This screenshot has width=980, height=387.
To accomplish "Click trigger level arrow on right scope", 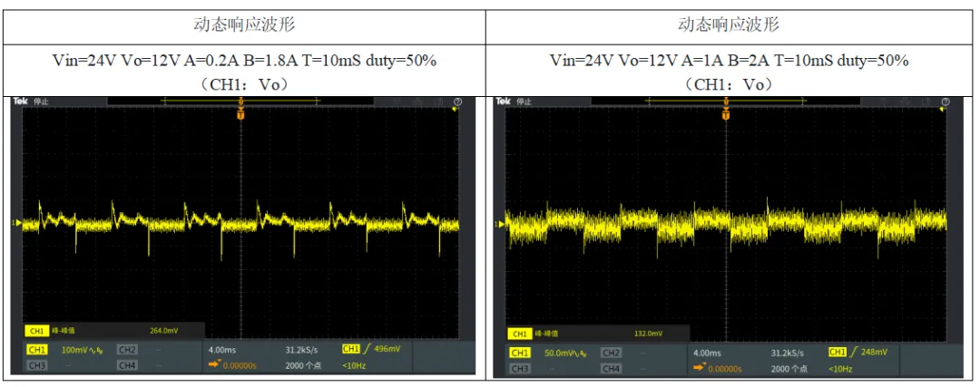I will [x=943, y=111].
